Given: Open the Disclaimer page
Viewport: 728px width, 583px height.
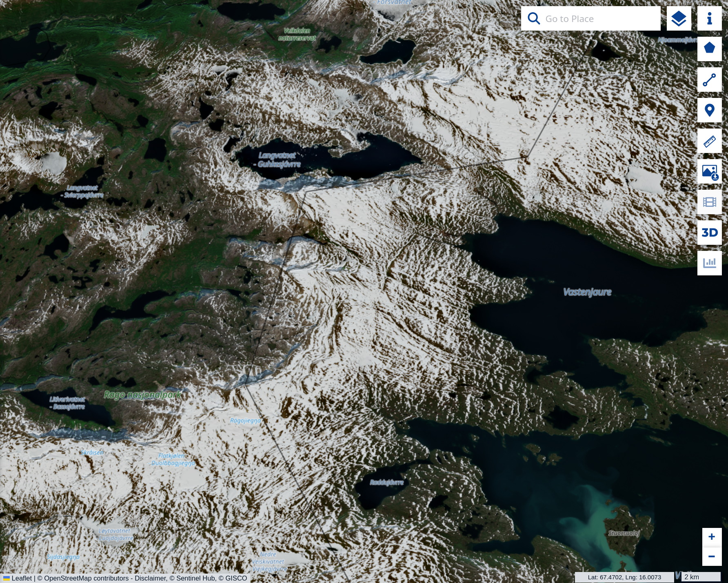Looking at the screenshot, I should click(x=152, y=578).
